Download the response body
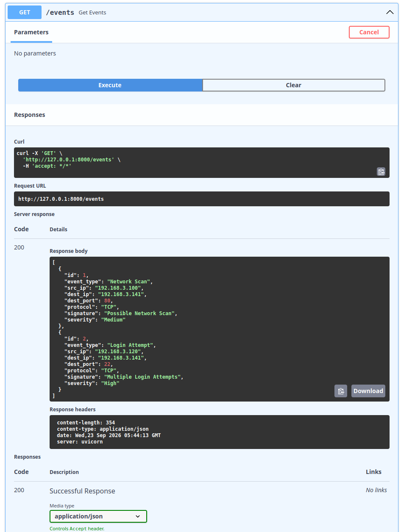The height and width of the screenshot is (532, 401). pos(368,391)
